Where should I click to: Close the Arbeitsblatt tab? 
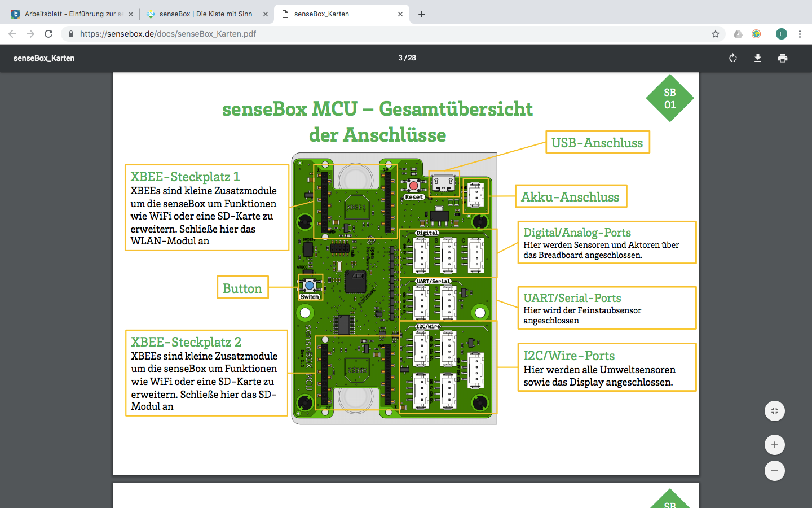click(x=131, y=14)
